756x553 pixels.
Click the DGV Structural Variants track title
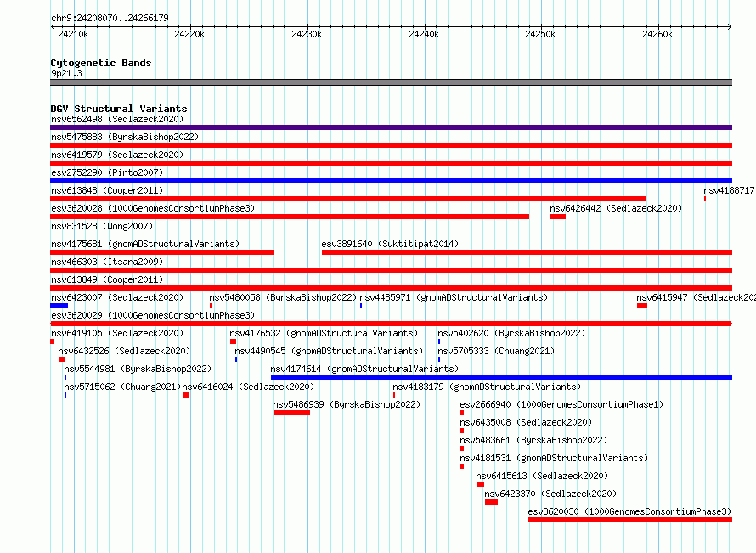point(119,109)
